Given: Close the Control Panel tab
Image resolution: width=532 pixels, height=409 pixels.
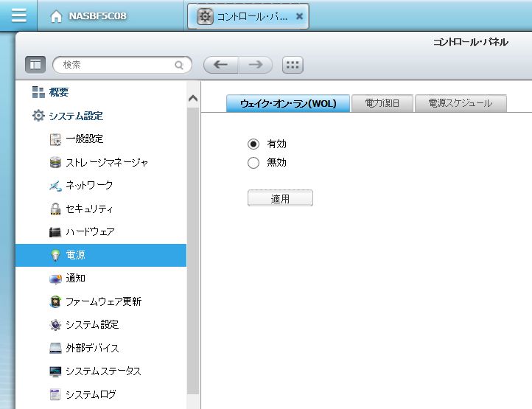Looking at the screenshot, I should click(x=299, y=16).
